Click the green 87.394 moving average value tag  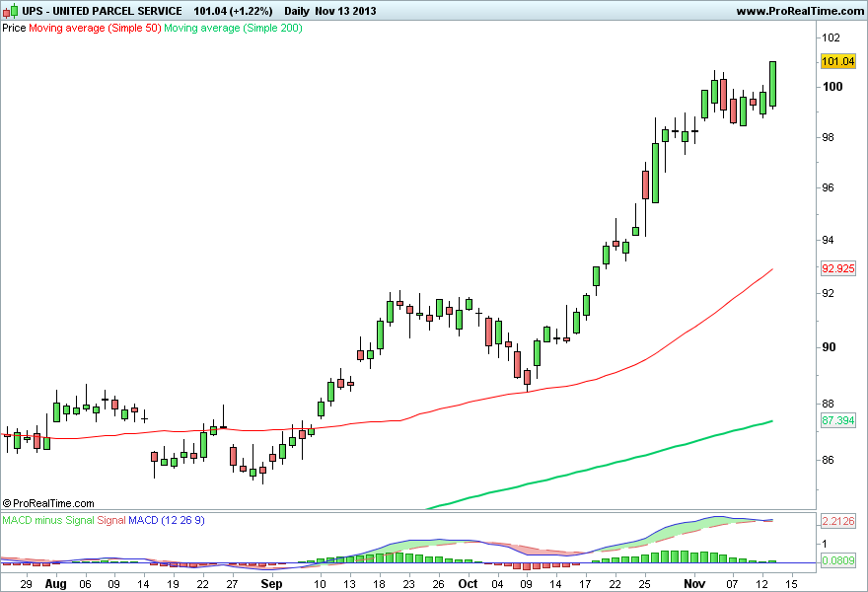tap(838, 420)
